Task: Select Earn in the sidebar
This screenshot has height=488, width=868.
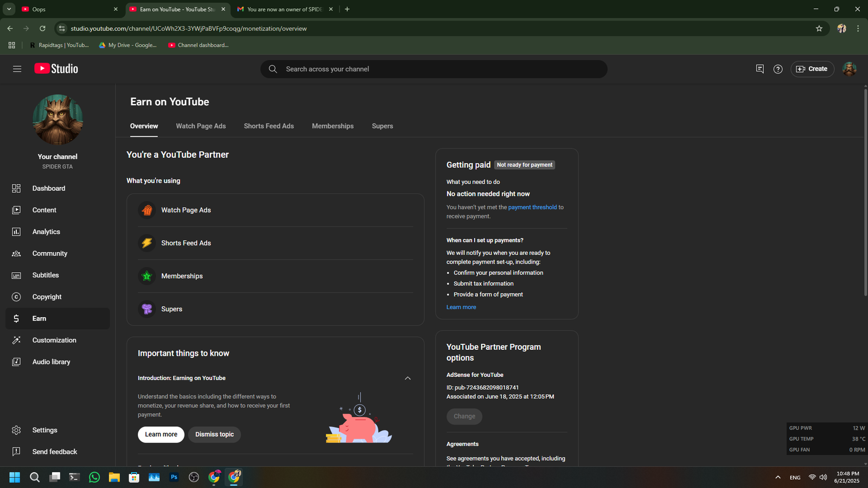Action: [x=58, y=318]
